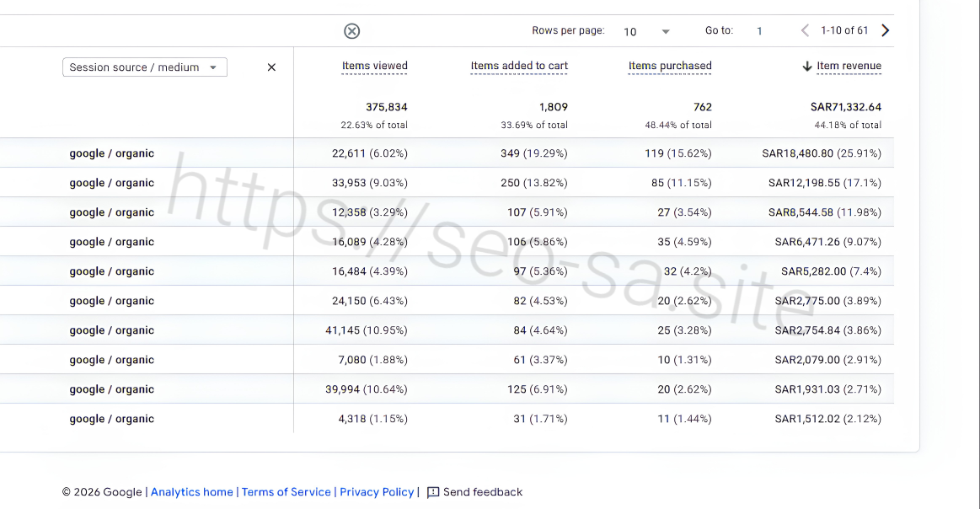Screen dimensions: 980x509
Task: Open the Session source / medium dropdown
Action: click(144, 67)
